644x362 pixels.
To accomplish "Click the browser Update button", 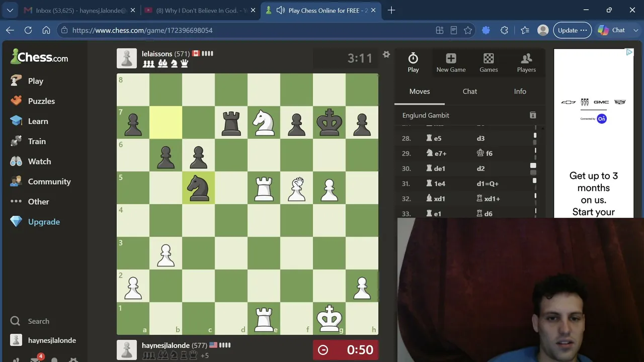I will [x=573, y=30].
